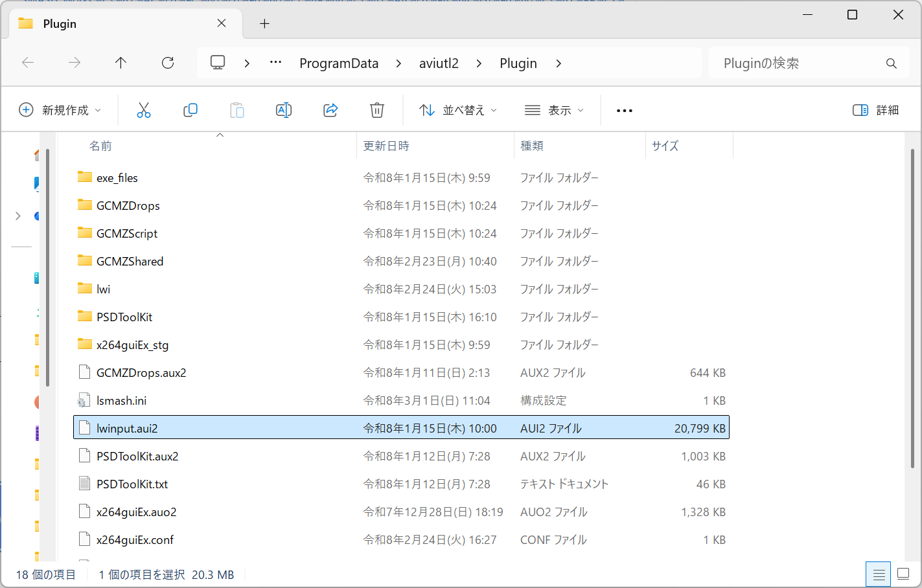Open the 新規作成 dropdown menu
The width and height of the screenshot is (922, 588).
60,111
